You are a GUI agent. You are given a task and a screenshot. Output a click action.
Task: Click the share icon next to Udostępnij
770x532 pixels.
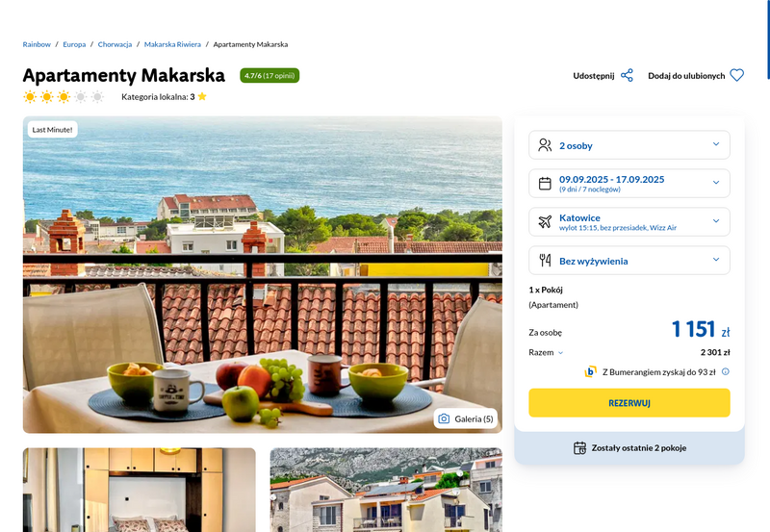pyautogui.click(x=627, y=76)
